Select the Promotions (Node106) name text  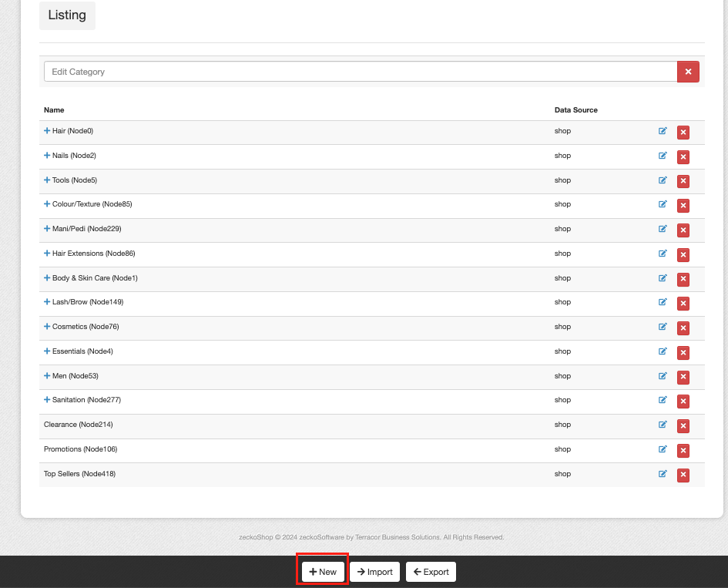point(80,449)
